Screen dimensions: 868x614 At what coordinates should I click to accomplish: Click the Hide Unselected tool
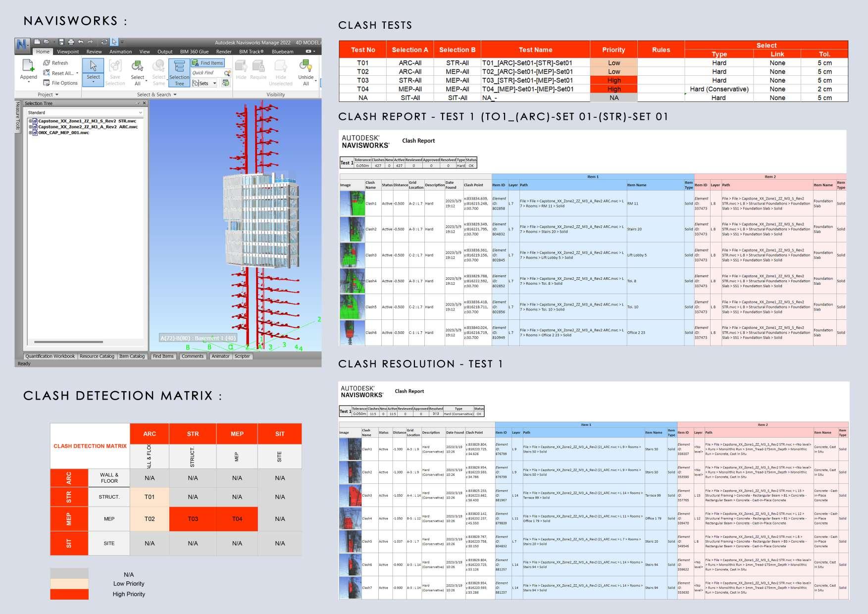(281, 72)
